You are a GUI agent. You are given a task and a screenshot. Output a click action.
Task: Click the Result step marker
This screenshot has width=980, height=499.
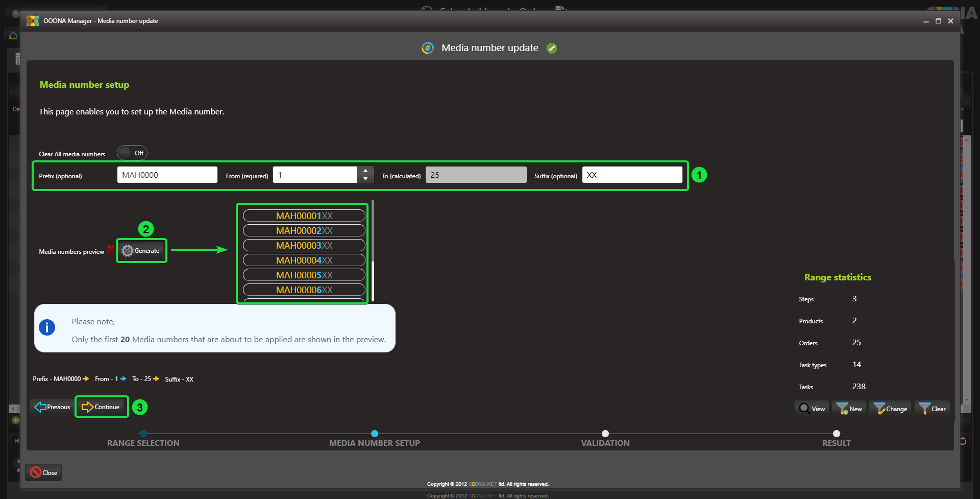837,434
